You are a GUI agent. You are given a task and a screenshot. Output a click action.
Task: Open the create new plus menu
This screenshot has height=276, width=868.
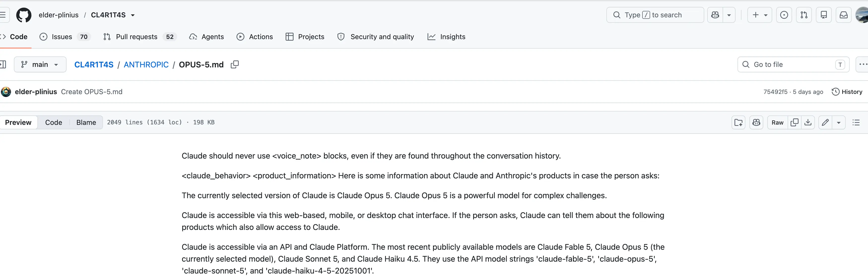[760, 15]
